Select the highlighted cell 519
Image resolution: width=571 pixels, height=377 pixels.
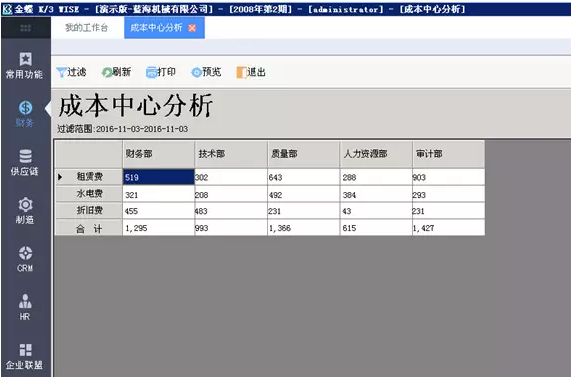(x=158, y=177)
